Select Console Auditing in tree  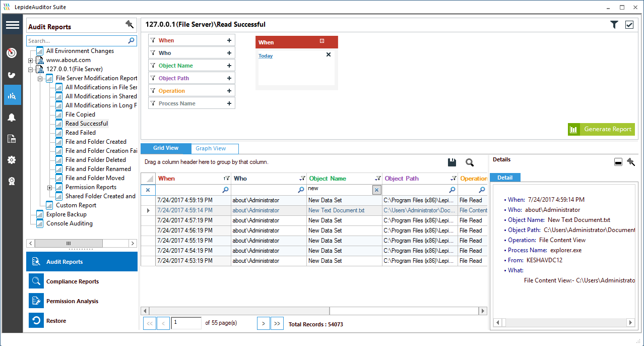point(70,223)
